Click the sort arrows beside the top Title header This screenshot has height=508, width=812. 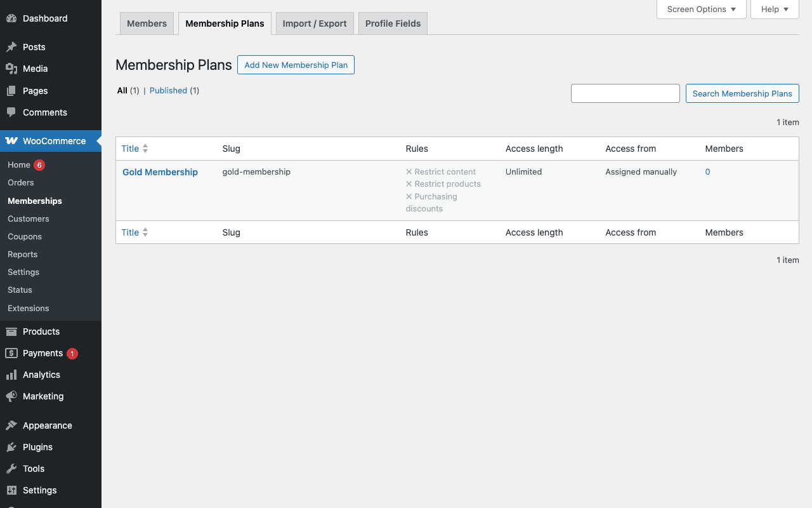[145, 149]
